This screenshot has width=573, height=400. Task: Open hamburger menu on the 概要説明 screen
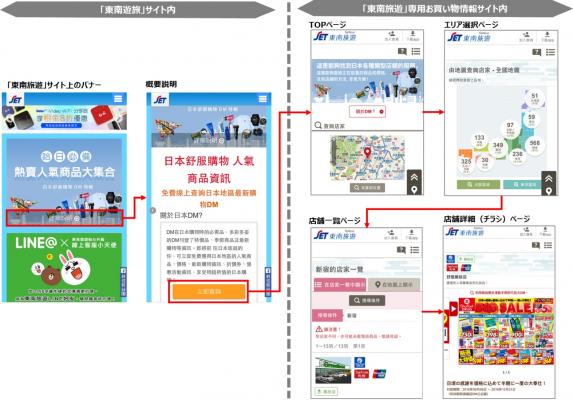point(262,99)
